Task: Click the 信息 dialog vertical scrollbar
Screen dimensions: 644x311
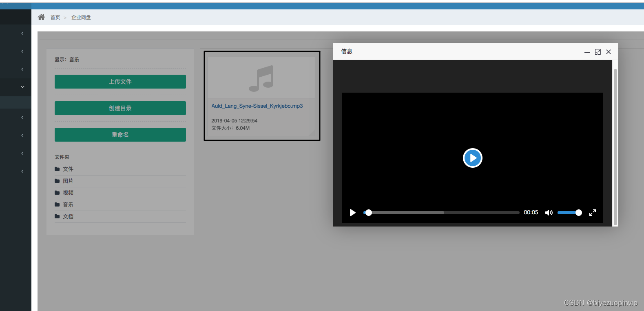Action: pos(615,147)
